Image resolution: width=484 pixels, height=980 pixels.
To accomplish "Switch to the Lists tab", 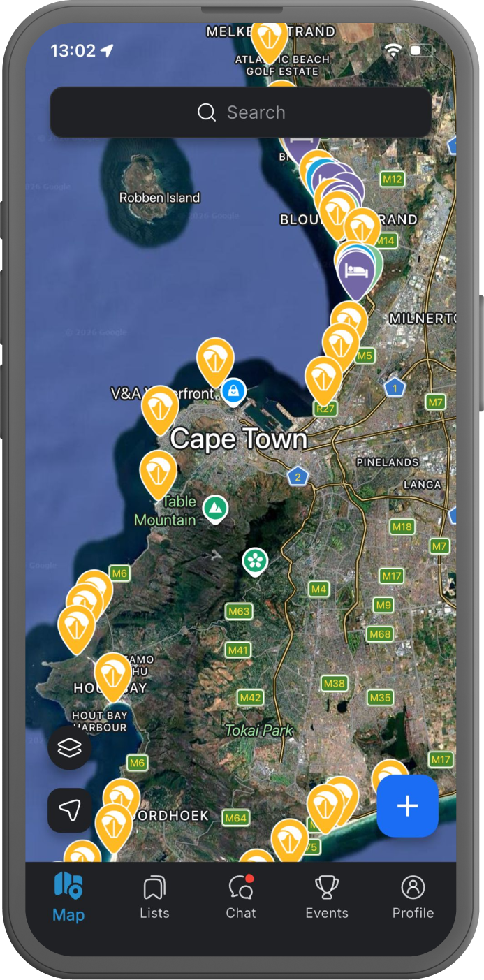I will (154, 898).
